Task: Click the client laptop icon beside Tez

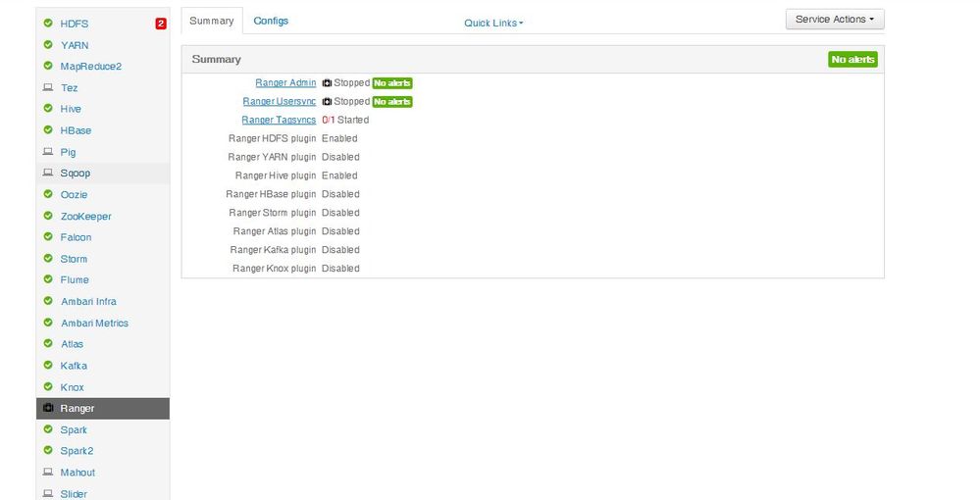Action: click(x=48, y=87)
